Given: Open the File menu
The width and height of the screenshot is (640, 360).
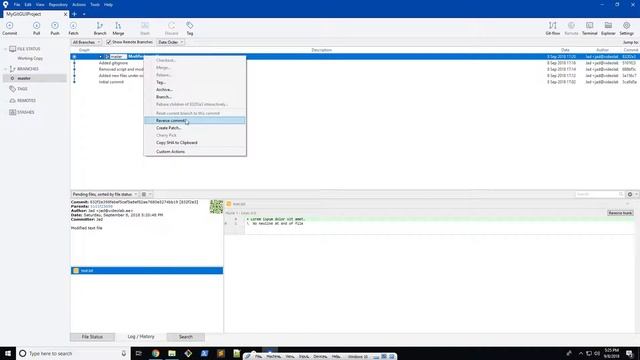Looking at the screenshot, I should pyautogui.click(x=17, y=4).
